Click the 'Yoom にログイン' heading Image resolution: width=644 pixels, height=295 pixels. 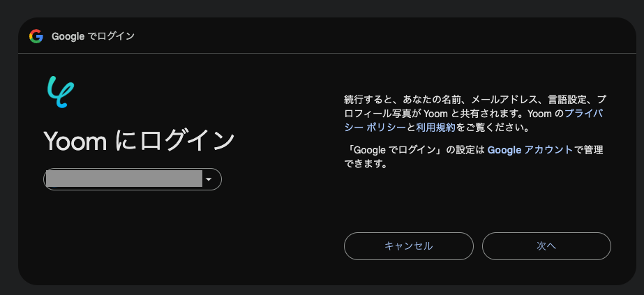click(139, 141)
